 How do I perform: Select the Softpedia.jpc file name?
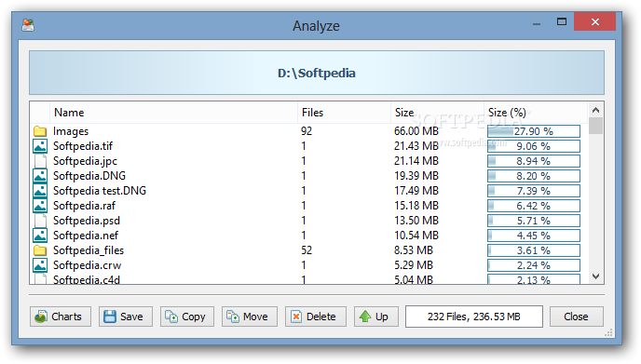tap(85, 161)
